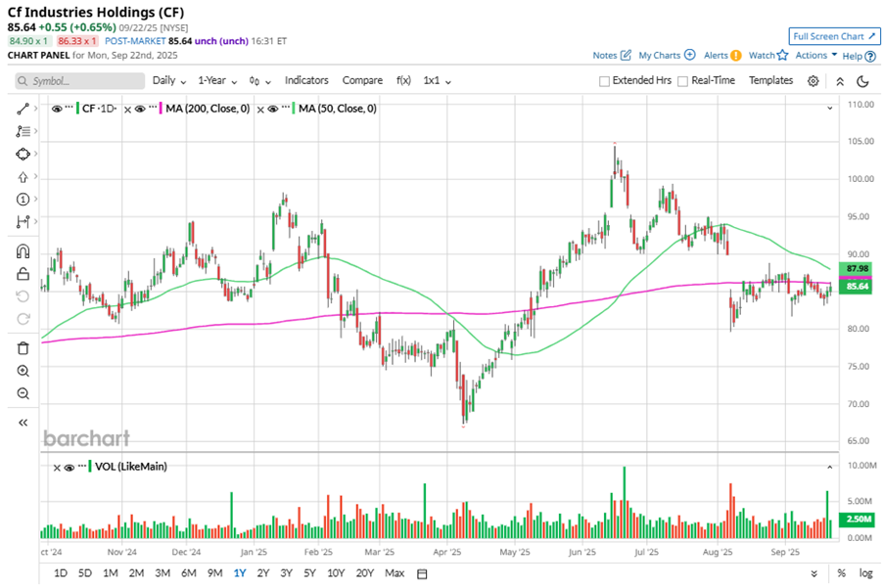Pick the numbered label tool
The width and height of the screenshot is (883, 588).
[23, 200]
